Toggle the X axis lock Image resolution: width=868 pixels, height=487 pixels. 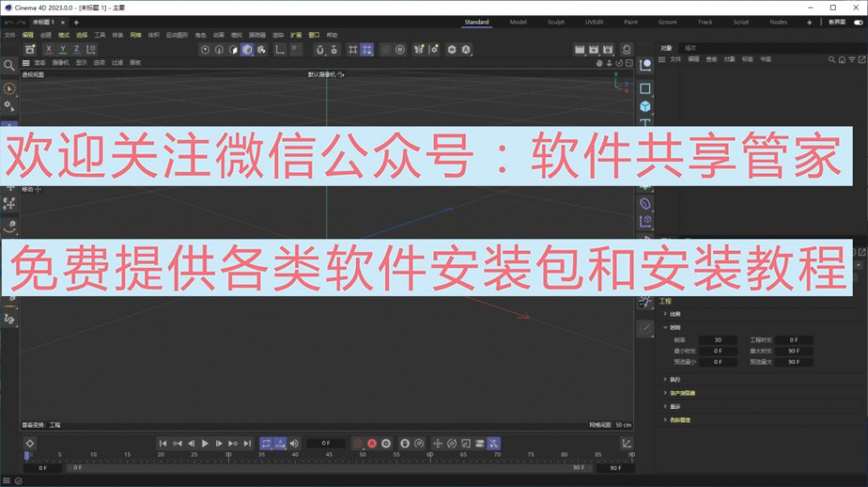pyautogui.click(x=48, y=49)
